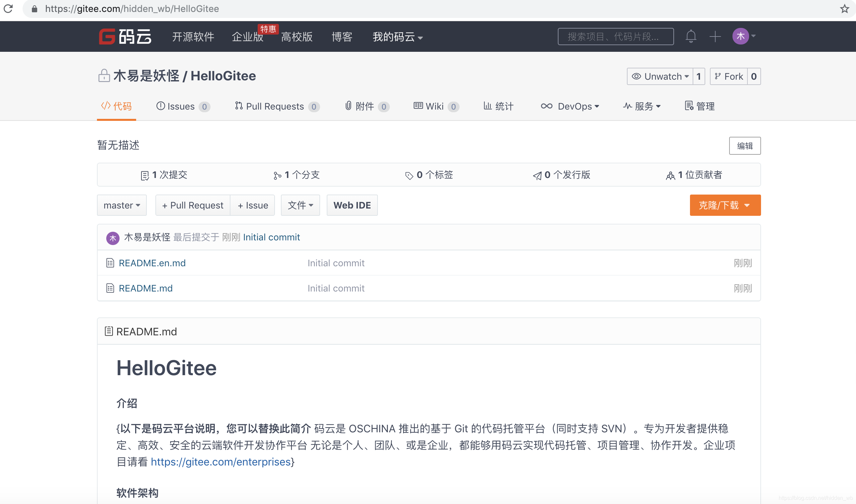Image resolution: width=856 pixels, height=504 pixels.
Task: Open the purple 木 user avatar menu
Action: coord(740,36)
